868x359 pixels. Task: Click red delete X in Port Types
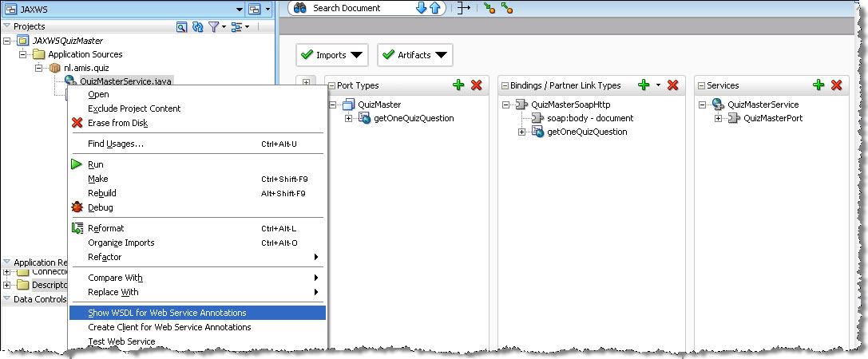click(x=477, y=85)
